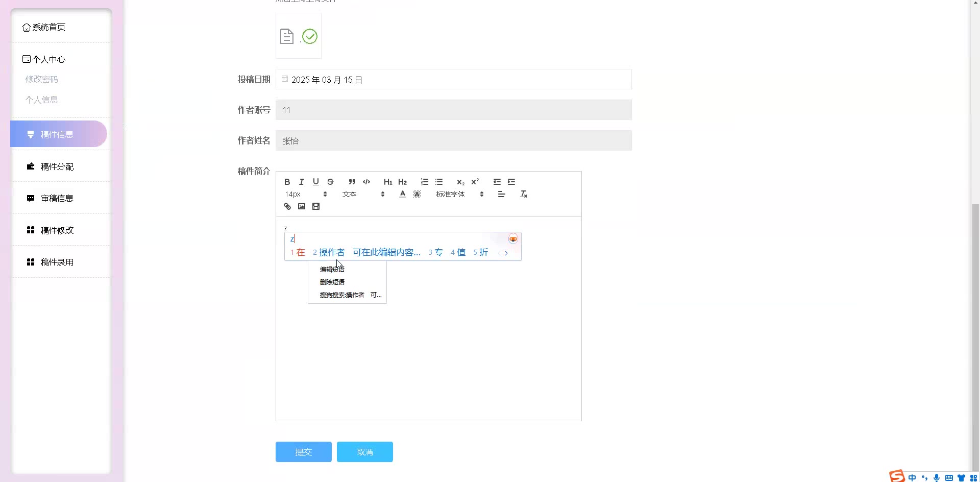Open the 修改密码 page
This screenshot has width=980, height=482.
click(x=42, y=79)
